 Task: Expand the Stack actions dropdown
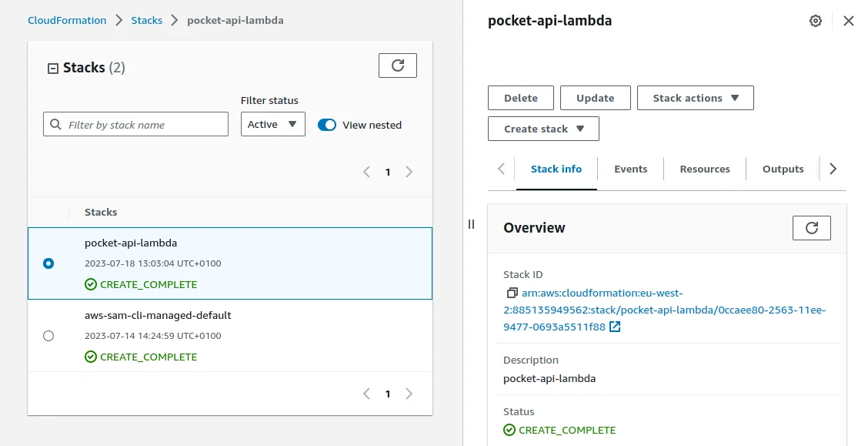tap(695, 98)
